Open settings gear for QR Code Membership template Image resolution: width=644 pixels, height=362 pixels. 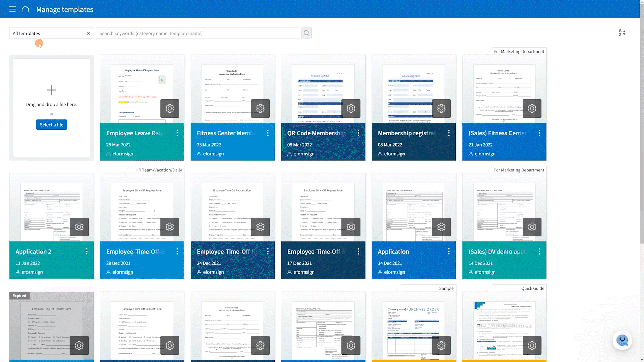coord(351,108)
